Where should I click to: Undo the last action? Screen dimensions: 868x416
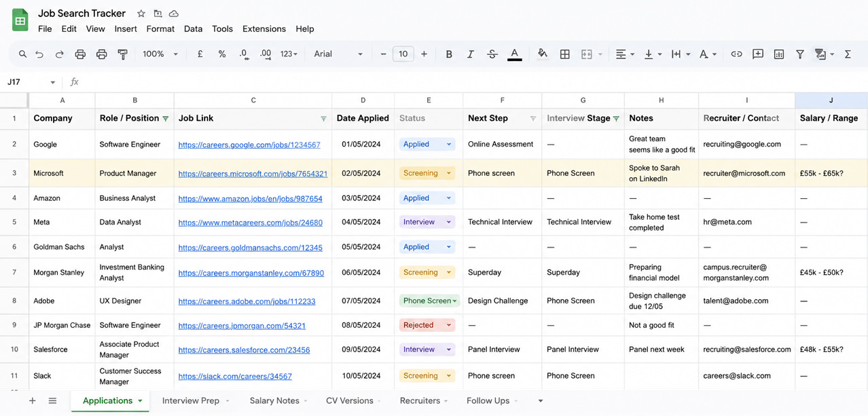(39, 54)
